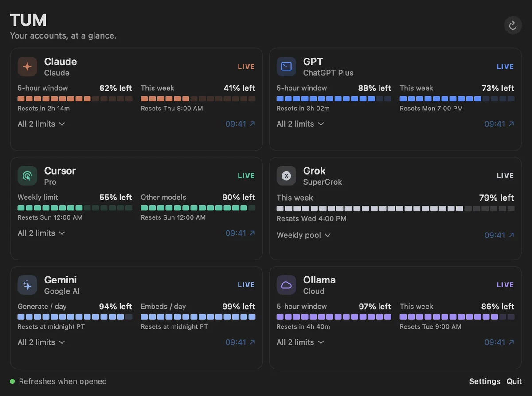Click the LIVE badge on Gemini card
532x396 pixels.
pos(246,284)
